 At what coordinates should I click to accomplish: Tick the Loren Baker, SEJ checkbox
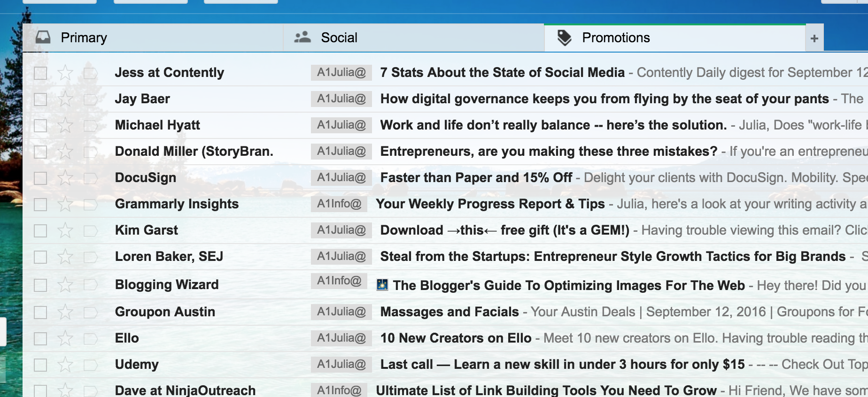tap(40, 257)
